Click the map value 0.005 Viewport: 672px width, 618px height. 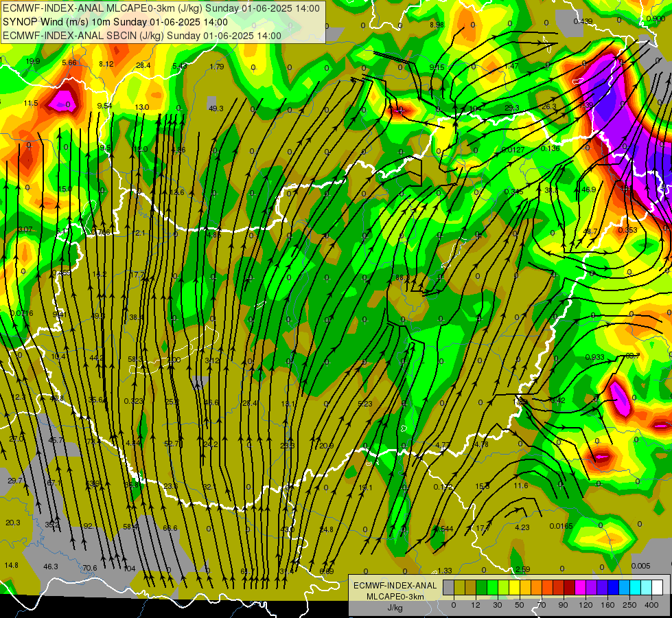(x=640, y=566)
